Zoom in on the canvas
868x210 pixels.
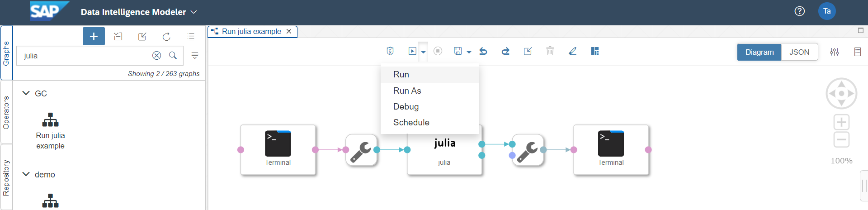click(841, 122)
